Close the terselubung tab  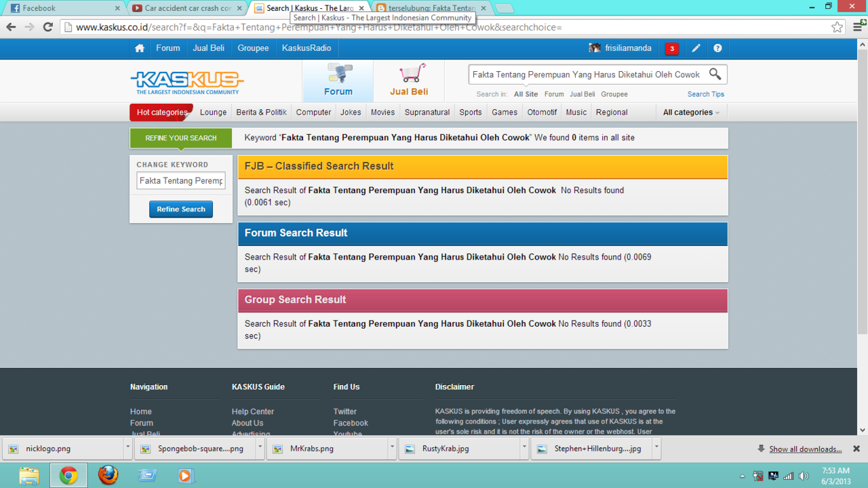(x=484, y=8)
